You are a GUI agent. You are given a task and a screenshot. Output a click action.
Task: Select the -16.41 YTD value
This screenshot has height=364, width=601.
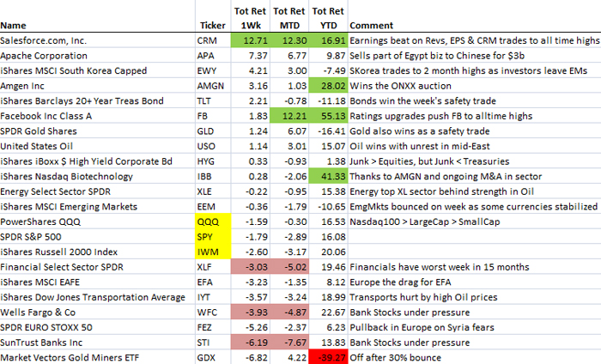(x=329, y=131)
